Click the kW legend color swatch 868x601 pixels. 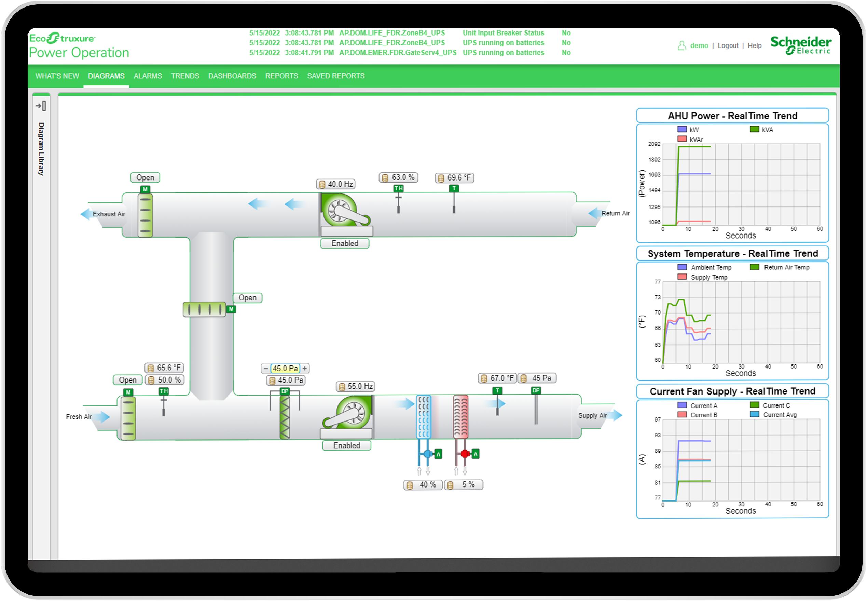click(x=682, y=130)
